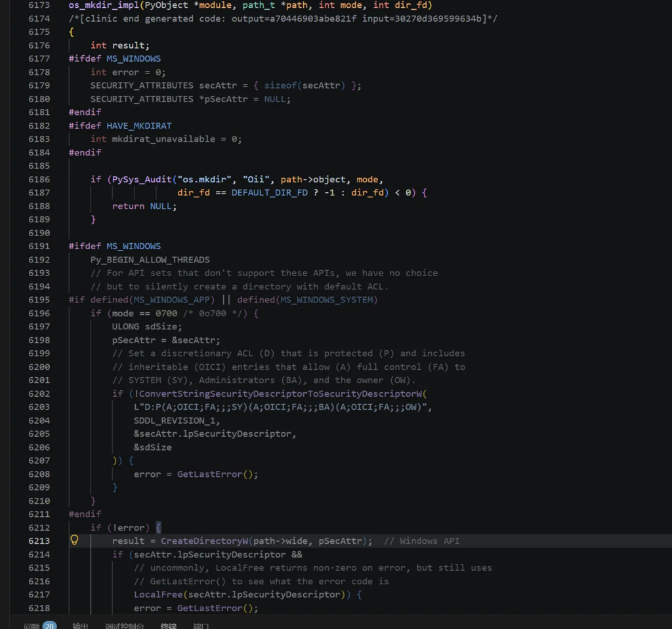Click line number 6218 in the gutter

click(x=39, y=608)
